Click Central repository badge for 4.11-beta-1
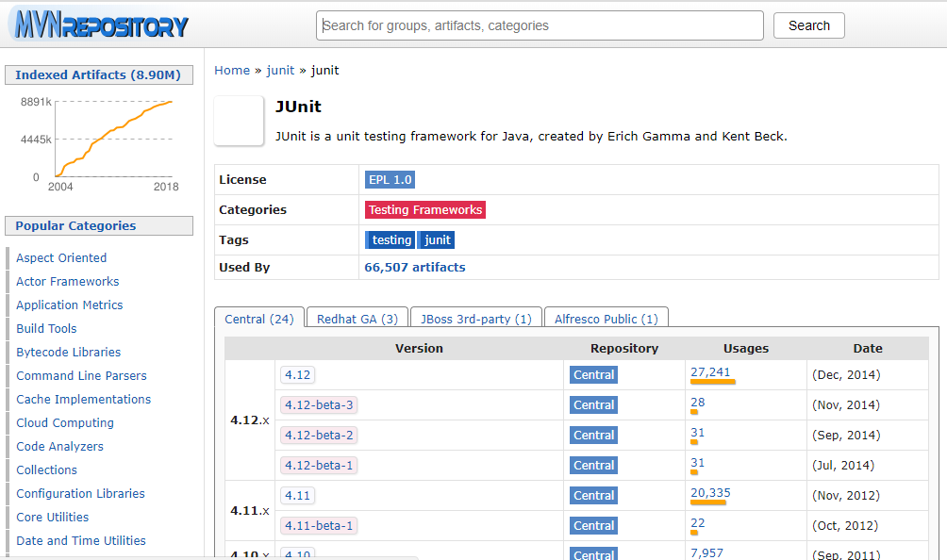This screenshot has height=560, width=947. tap(593, 526)
